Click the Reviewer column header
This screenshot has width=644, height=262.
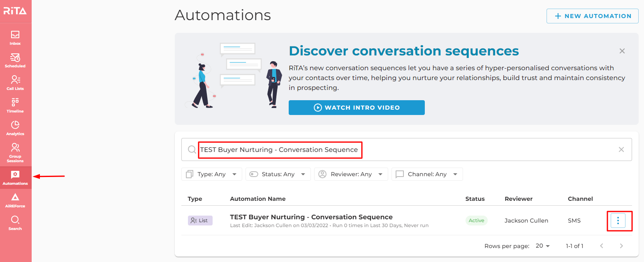(x=519, y=199)
